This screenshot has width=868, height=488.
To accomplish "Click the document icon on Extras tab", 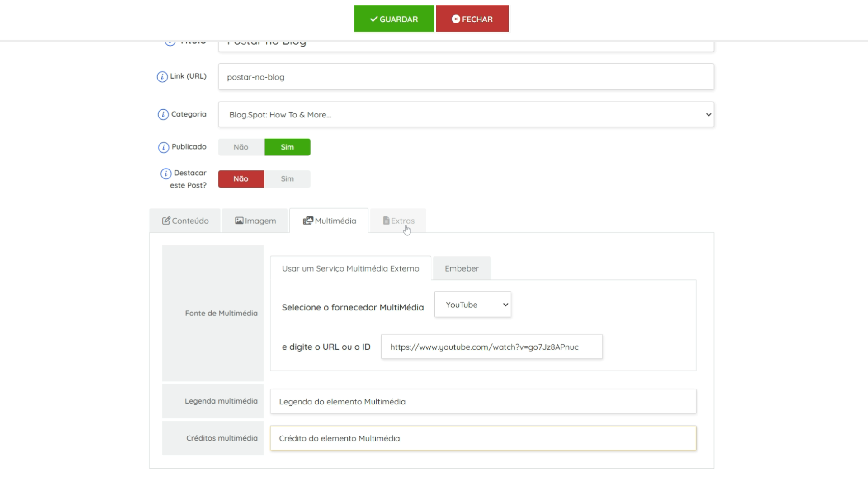I will 386,221.
